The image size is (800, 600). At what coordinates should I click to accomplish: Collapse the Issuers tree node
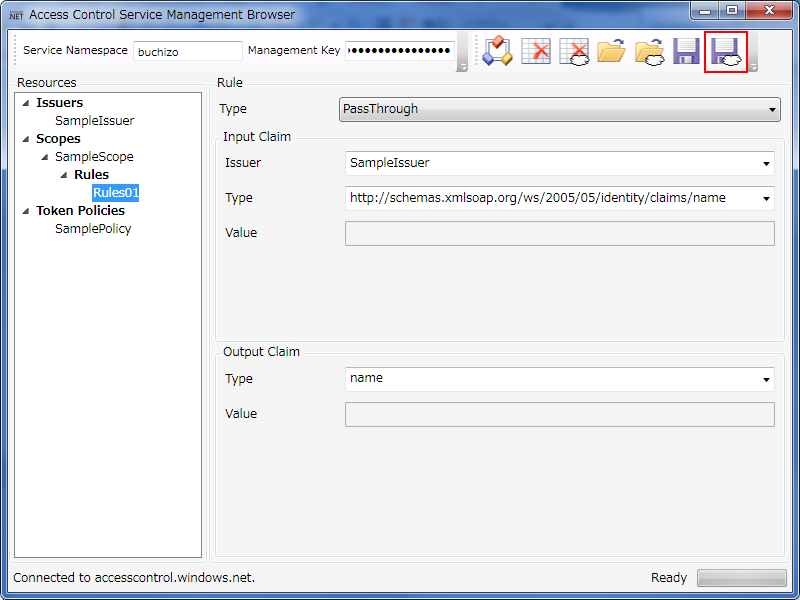pyautogui.click(x=26, y=104)
